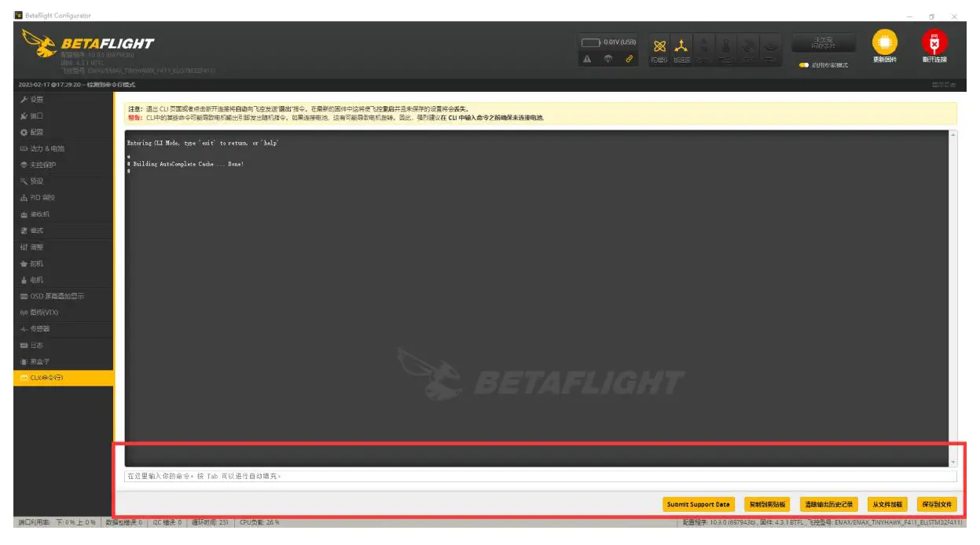Click the CLI output vertical scrollbar
This screenshot has width=980, height=545.
point(953,298)
